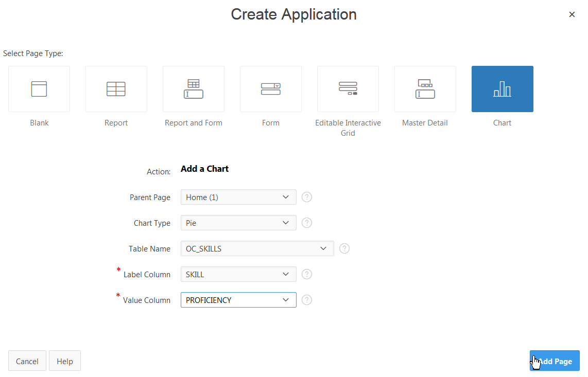Click the Cancel button
This screenshot has width=588, height=377.
27,361
